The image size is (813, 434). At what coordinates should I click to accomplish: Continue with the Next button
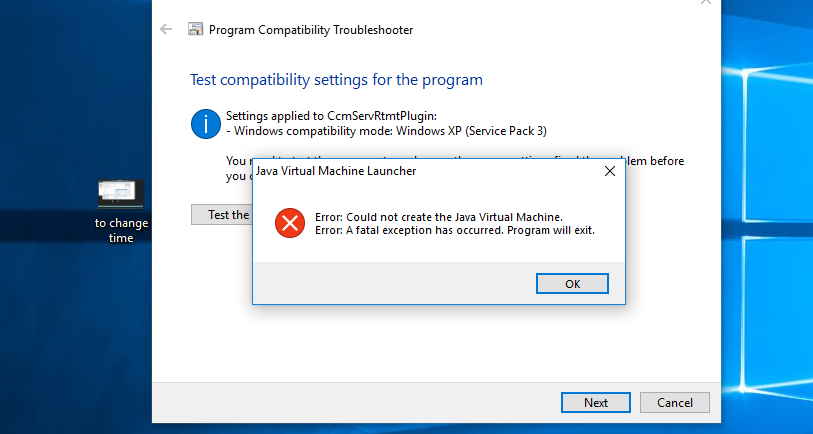pos(596,402)
